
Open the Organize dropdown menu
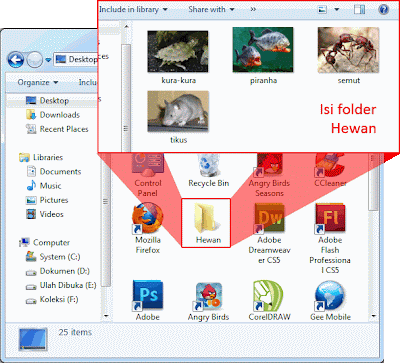[38, 82]
